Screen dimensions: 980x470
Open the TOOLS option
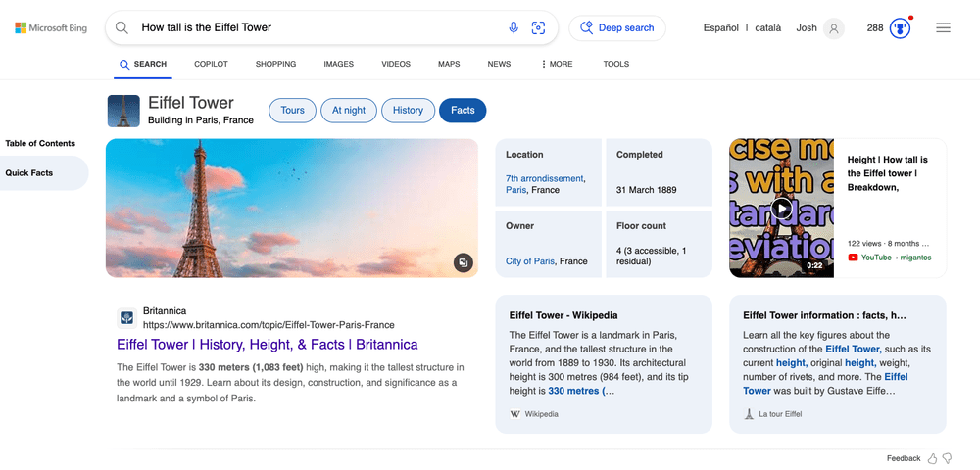(x=616, y=64)
